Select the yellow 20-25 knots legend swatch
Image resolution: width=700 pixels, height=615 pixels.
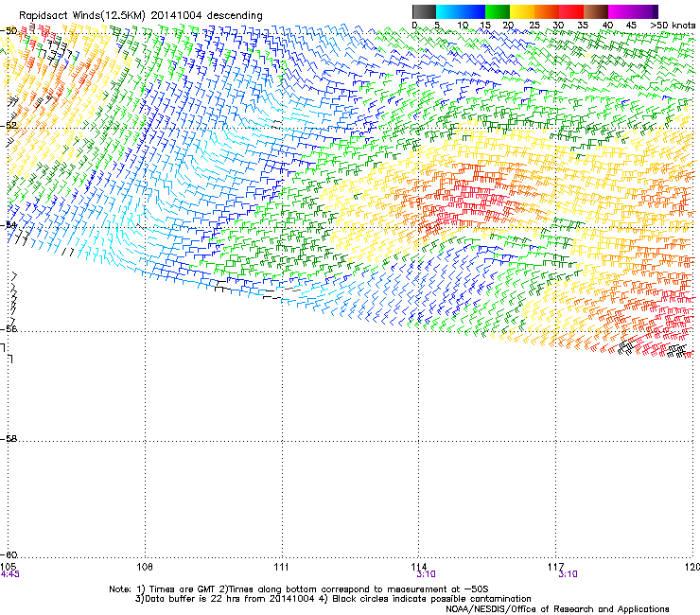[522, 11]
